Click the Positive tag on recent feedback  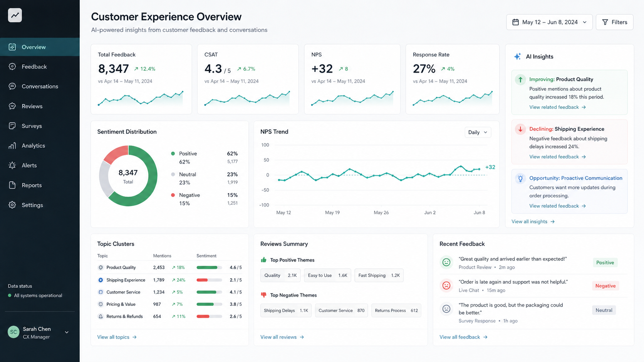pyautogui.click(x=605, y=263)
